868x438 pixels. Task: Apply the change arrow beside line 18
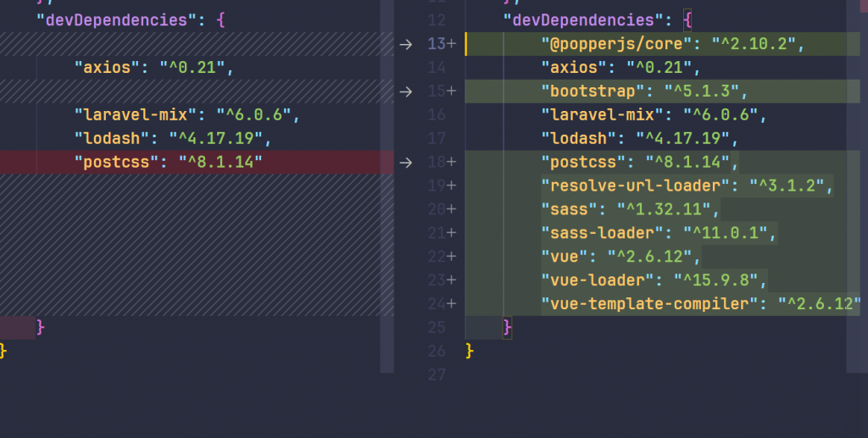(x=406, y=163)
